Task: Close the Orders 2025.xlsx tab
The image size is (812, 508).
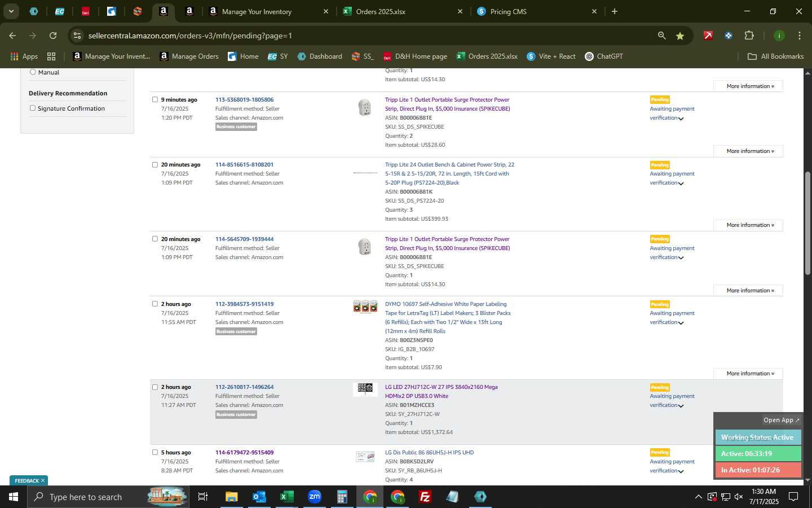Action: coord(460,11)
